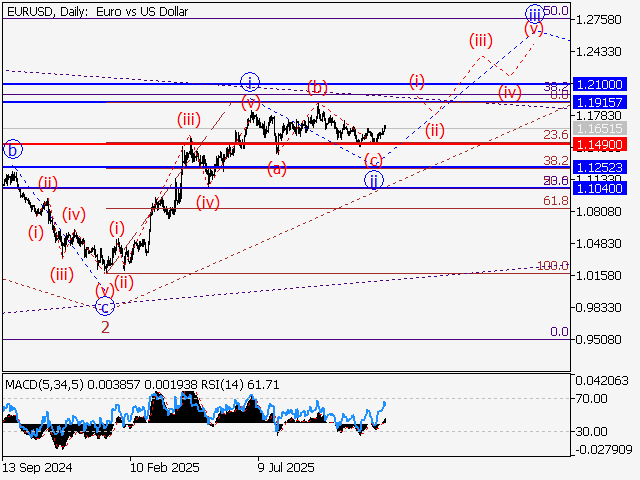This screenshot has width=640, height=480.
Task: Select the red (a) wave label
Action: pyautogui.click(x=277, y=169)
